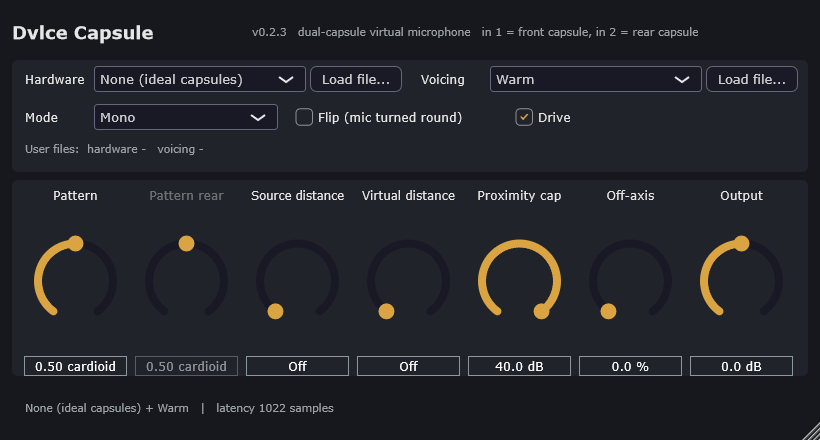The image size is (820, 440).
Task: Click the Off-axis 0.0 % value field
Action: click(x=630, y=366)
